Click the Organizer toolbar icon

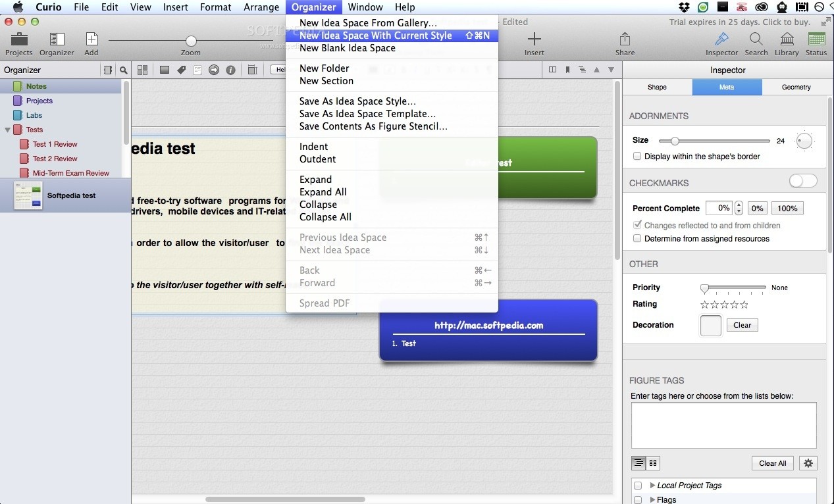[57, 43]
